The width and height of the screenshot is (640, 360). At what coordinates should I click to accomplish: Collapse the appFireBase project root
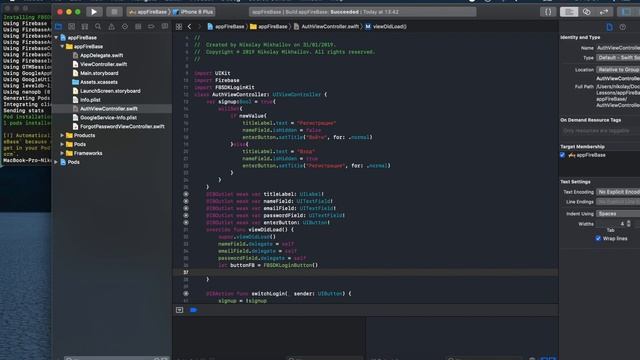(x=56, y=38)
